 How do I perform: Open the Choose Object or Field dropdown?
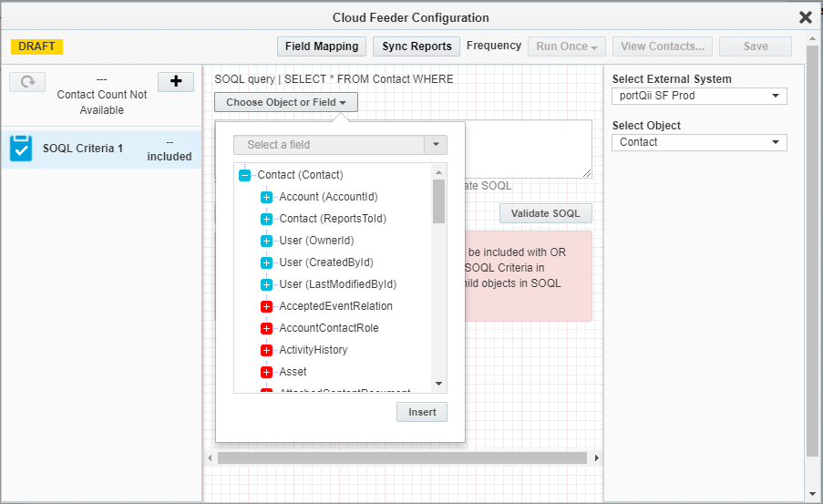pyautogui.click(x=286, y=102)
